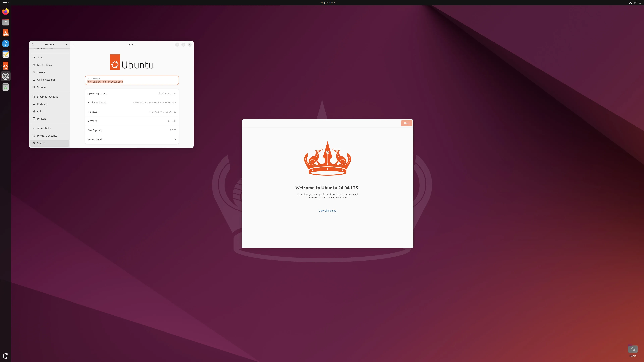Open system status menu power icon
Viewport: 644px width, 362px height.
coord(640,3)
